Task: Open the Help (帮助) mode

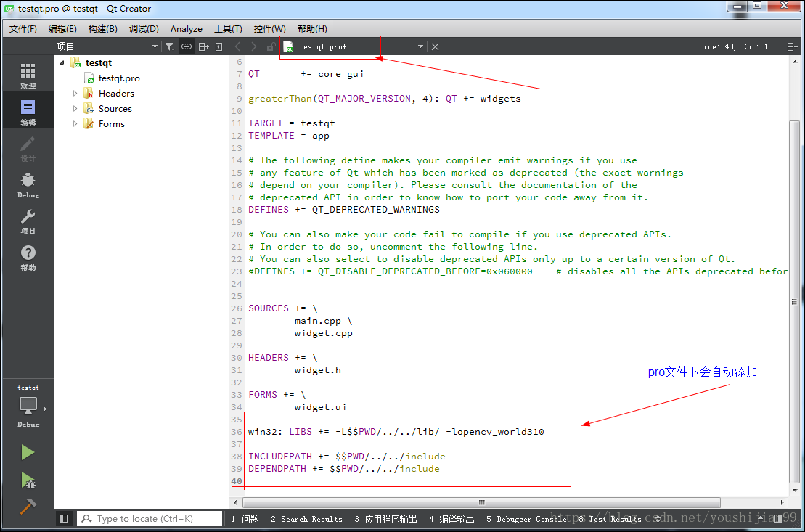Action: [28, 257]
